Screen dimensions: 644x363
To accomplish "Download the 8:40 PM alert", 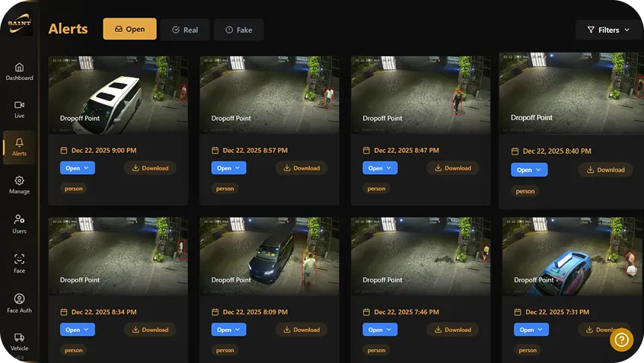I will click(x=604, y=170).
